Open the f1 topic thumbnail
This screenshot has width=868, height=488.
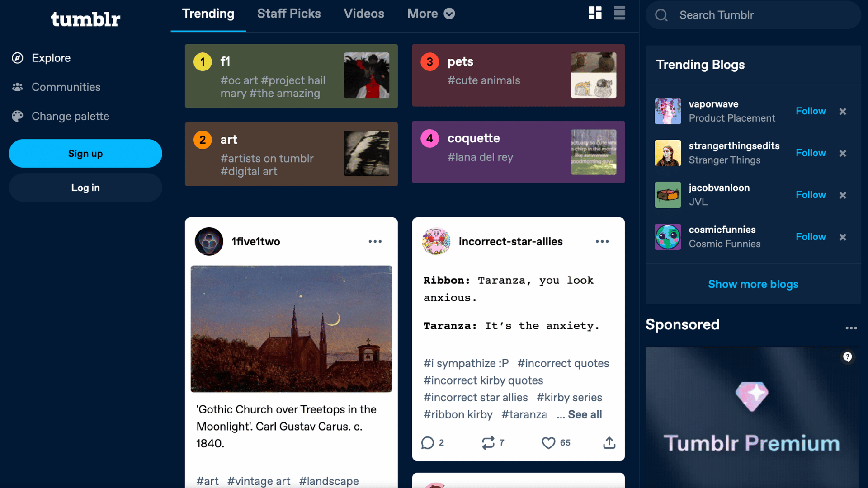[x=366, y=75]
